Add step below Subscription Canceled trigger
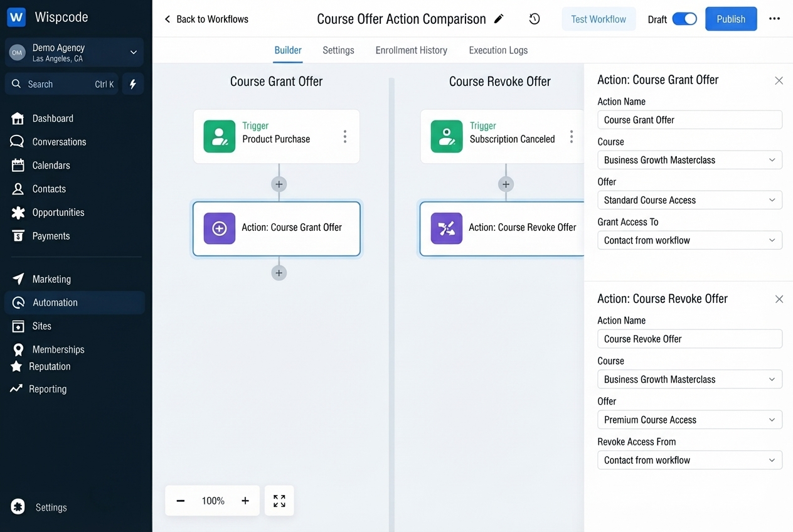The width and height of the screenshot is (793, 532). (x=506, y=184)
